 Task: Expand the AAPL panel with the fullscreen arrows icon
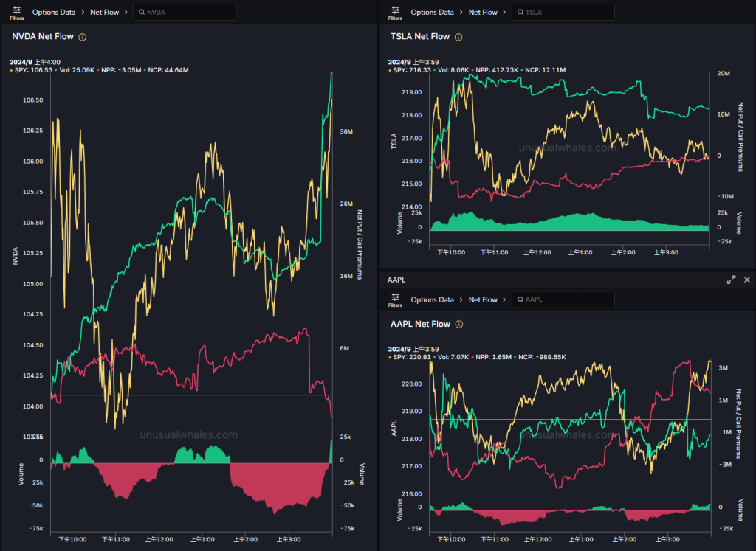731,280
